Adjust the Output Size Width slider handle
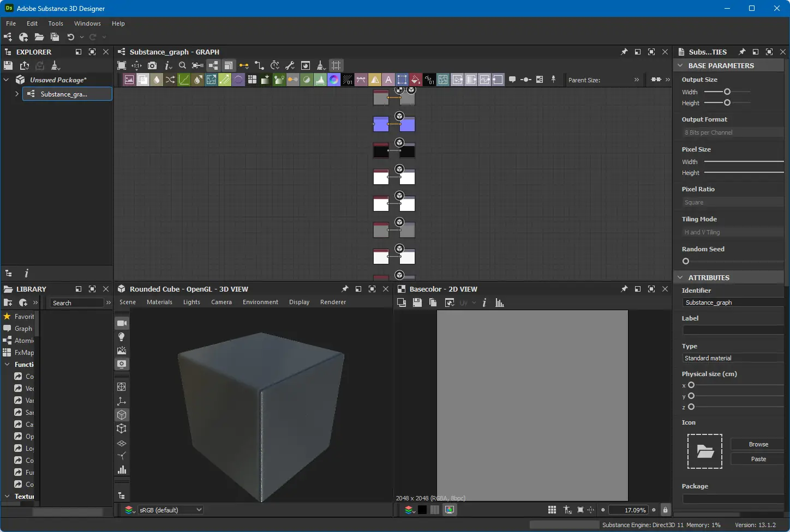The image size is (790, 532). click(x=727, y=92)
